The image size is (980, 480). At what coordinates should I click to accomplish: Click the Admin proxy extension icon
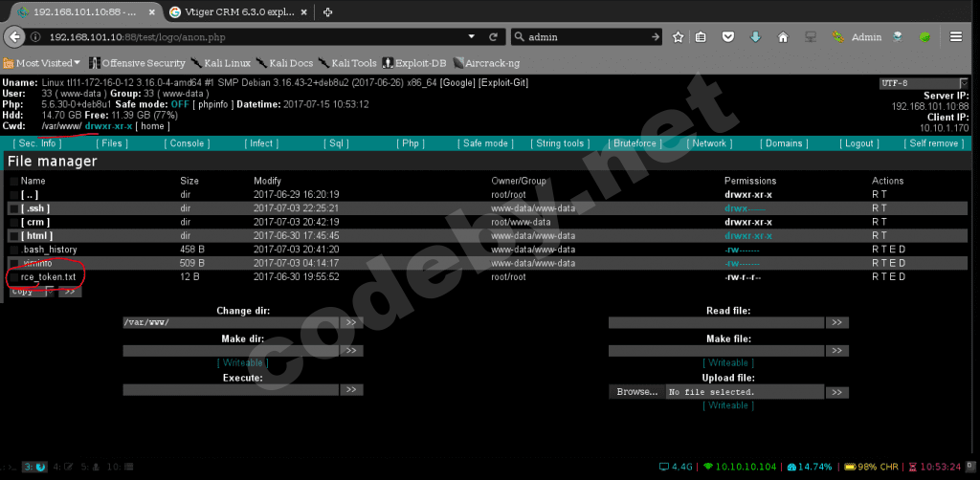[x=857, y=37]
